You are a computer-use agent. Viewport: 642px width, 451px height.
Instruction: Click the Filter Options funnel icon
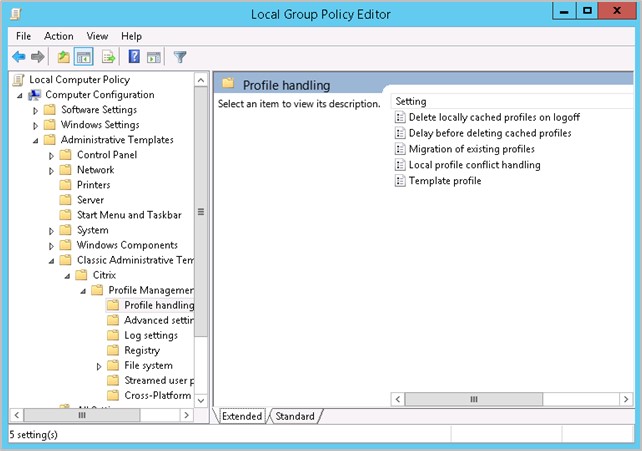180,57
